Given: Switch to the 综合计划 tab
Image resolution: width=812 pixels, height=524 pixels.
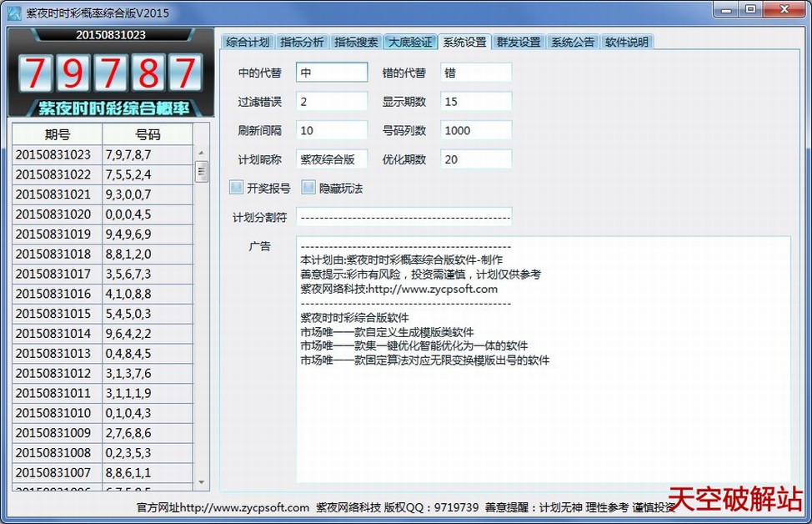Looking at the screenshot, I should pyautogui.click(x=248, y=40).
